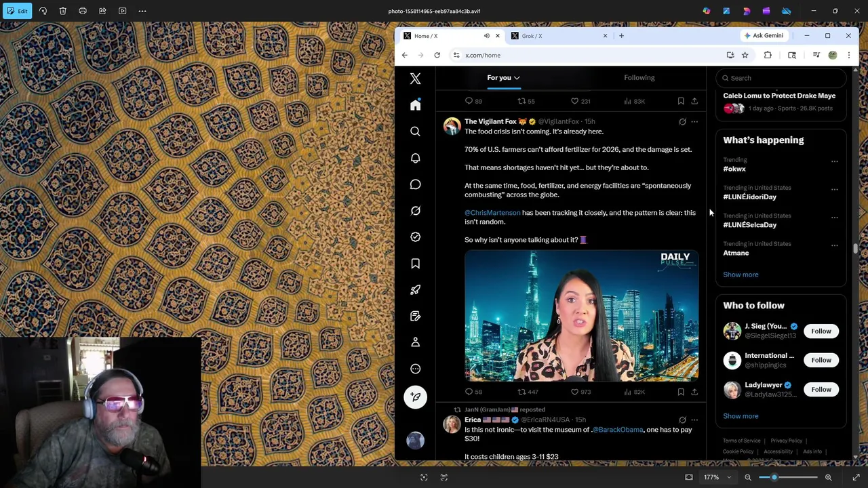Image resolution: width=868 pixels, height=488 pixels.
Task: Click Grok explain icon on Vigilant Fox post
Action: click(x=682, y=122)
